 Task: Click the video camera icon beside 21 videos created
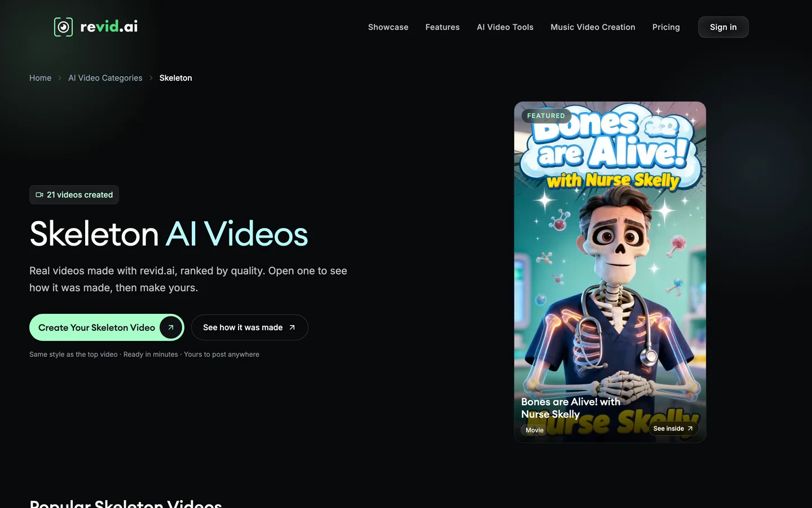coord(39,195)
